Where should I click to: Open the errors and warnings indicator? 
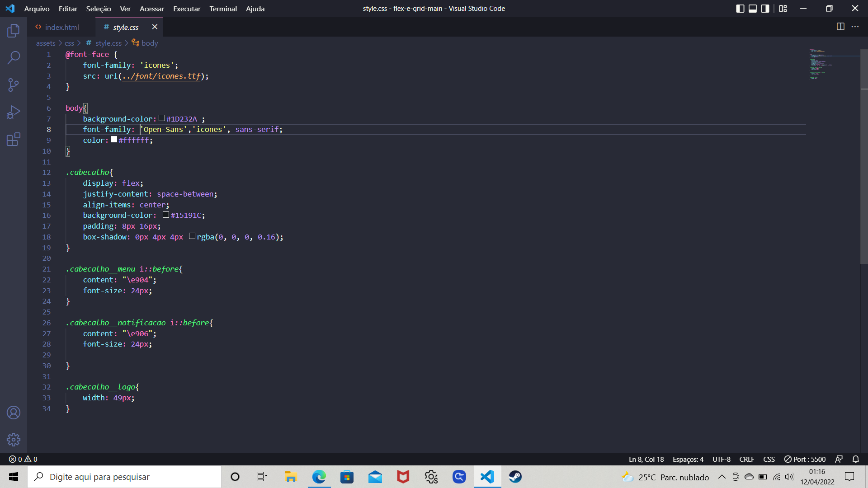[23, 459]
